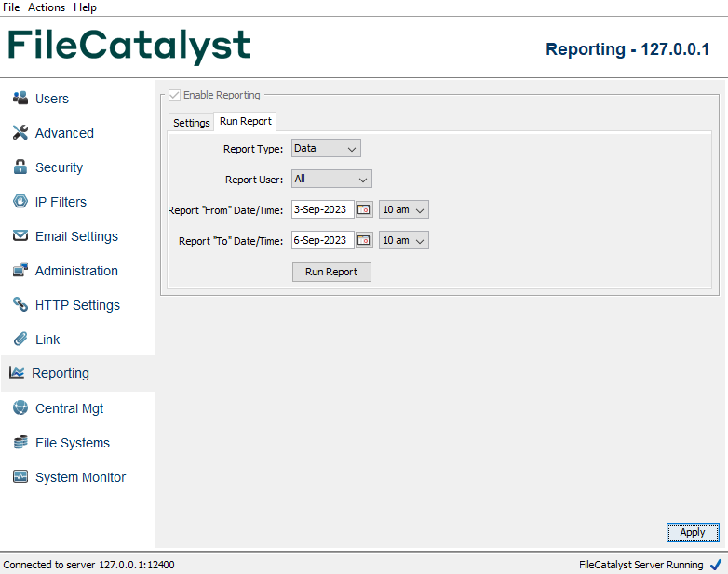Viewport: 728px width, 574px height.
Task: Click the To date field 6-Sep-2023
Action: click(323, 240)
